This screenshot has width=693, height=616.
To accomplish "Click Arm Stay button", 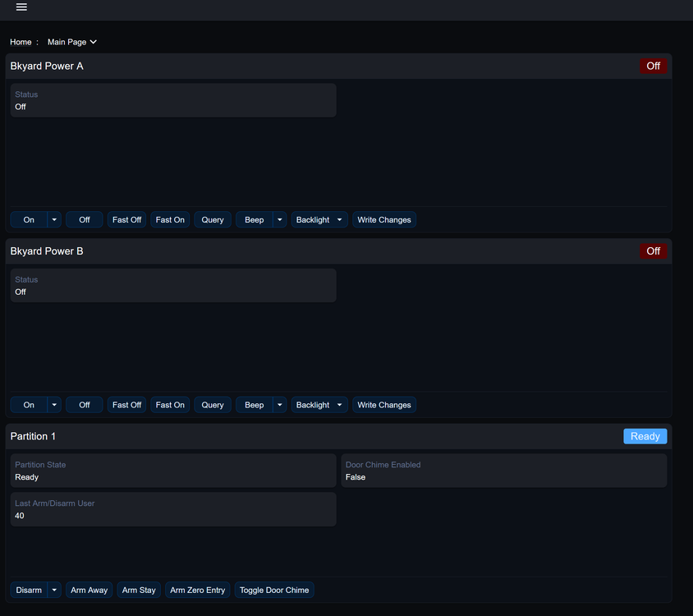I will coord(139,590).
